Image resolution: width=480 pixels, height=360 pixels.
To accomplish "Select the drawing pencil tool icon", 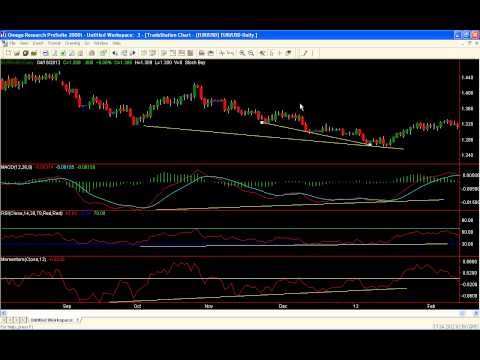I will coord(305,53).
